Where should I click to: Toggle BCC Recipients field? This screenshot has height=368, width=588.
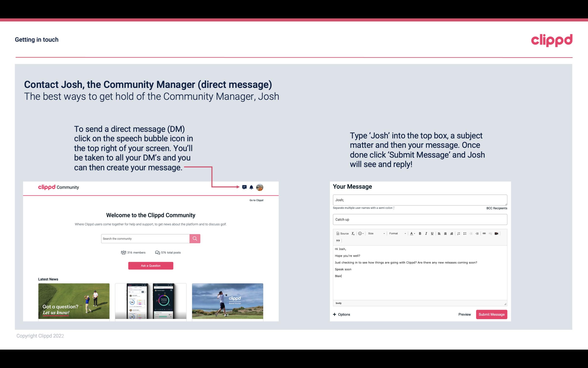pos(496,208)
